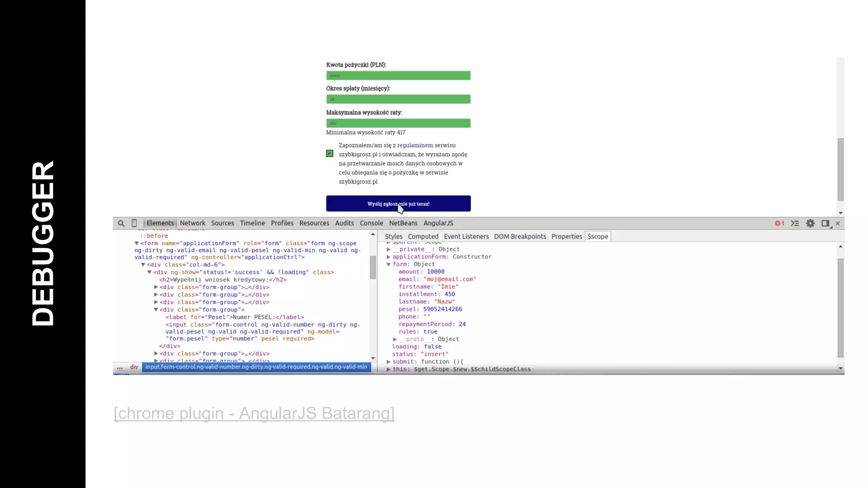The height and width of the screenshot is (488, 868).
Task: Open the AngularJS DevTools tab
Action: pyautogui.click(x=438, y=223)
